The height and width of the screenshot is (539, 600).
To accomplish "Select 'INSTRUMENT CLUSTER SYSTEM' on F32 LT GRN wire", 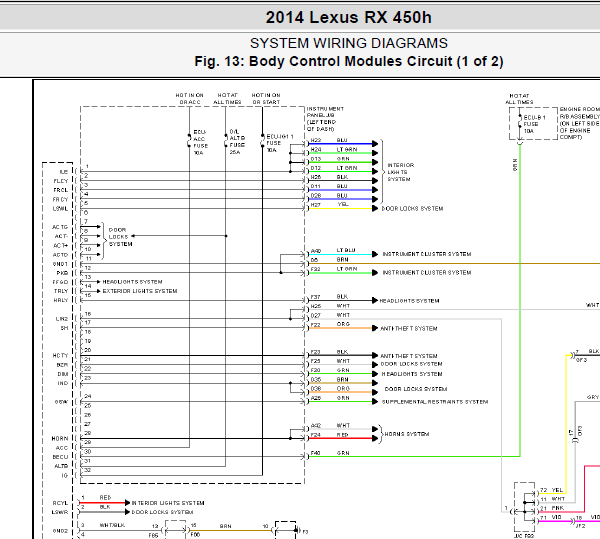I will 427,272.
